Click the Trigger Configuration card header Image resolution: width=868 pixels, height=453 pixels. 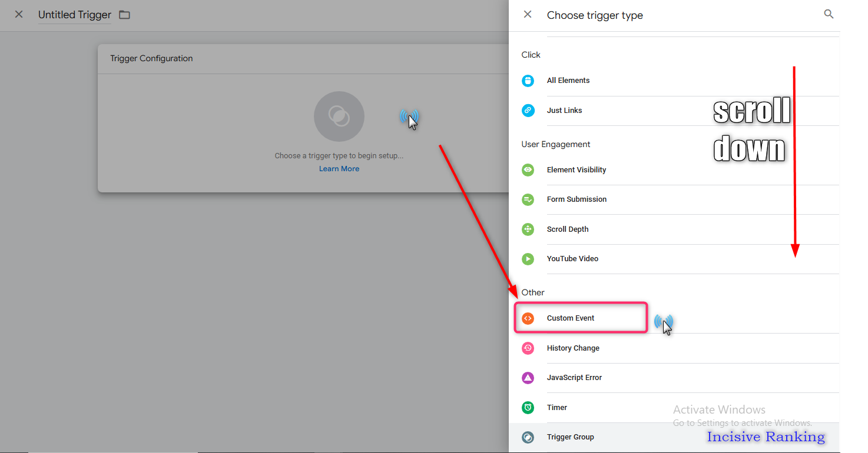pos(303,59)
